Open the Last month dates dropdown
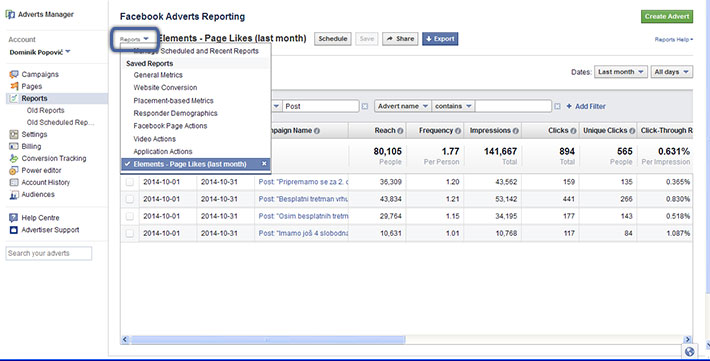Image resolution: width=710 pixels, height=361 pixels. point(621,72)
